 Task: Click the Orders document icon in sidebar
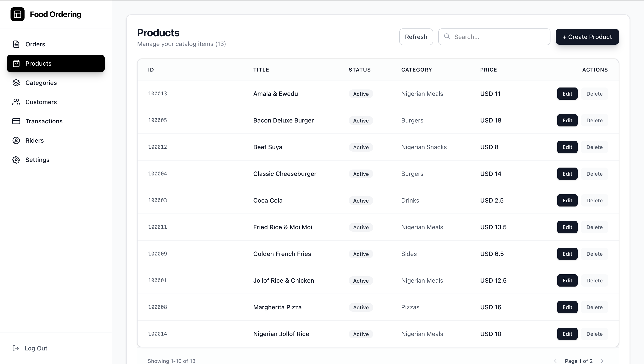pyautogui.click(x=16, y=44)
